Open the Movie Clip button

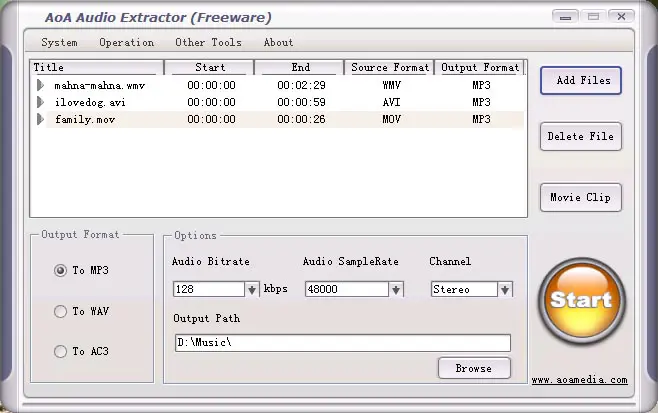(x=580, y=197)
